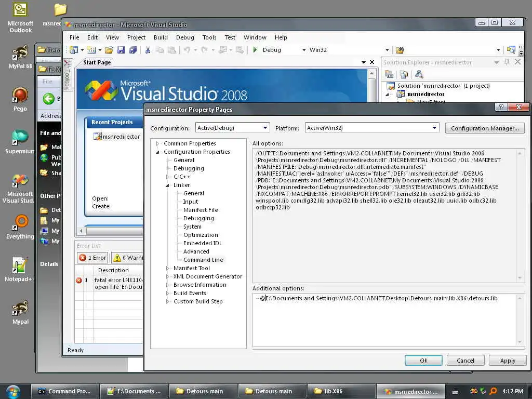Click Show All Files icon in Solution Explorer
This screenshot has height=399, width=532.
tap(404, 74)
